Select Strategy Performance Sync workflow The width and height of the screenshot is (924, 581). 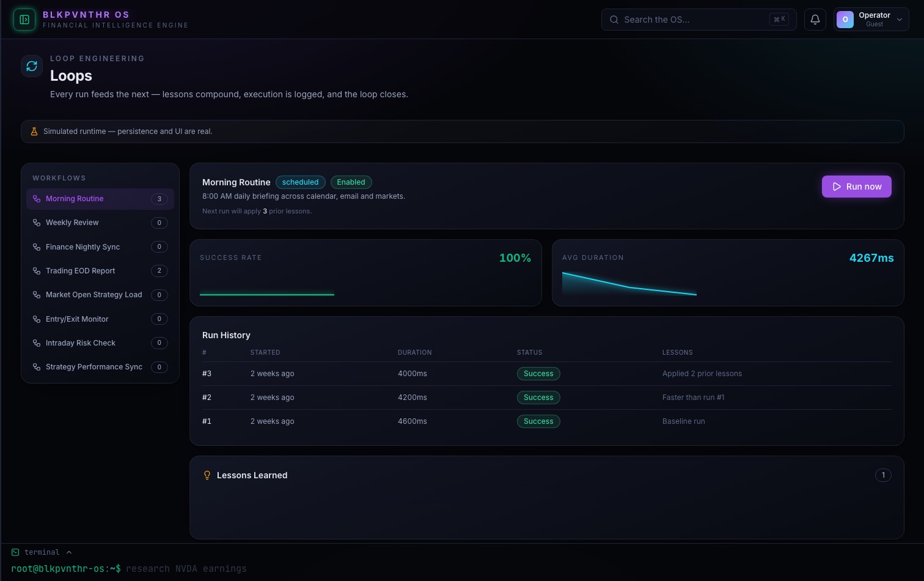click(x=100, y=367)
